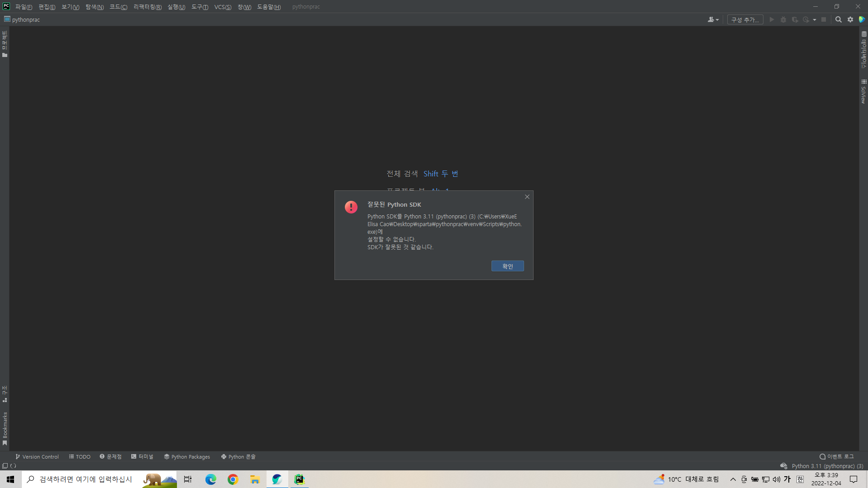Expand the run options dropdown arrow beside Profile
The width and height of the screenshot is (868, 488).
pos(815,19)
